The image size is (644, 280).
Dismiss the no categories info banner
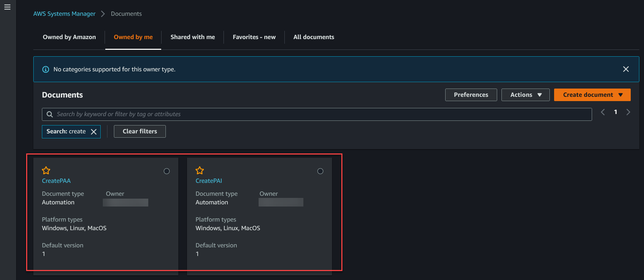pyautogui.click(x=626, y=69)
